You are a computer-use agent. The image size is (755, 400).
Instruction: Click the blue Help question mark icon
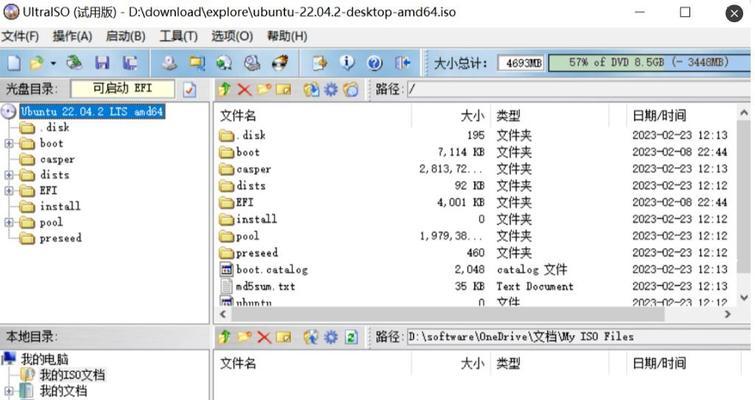[375, 63]
